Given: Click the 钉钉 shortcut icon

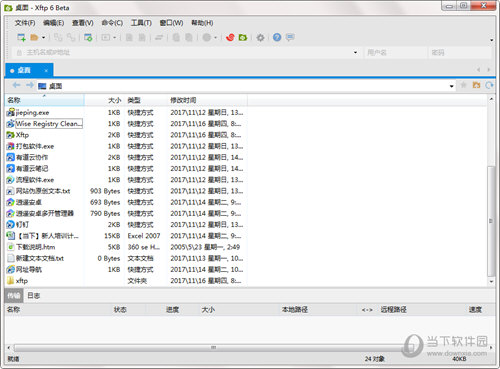Looking at the screenshot, I should [x=10, y=225].
